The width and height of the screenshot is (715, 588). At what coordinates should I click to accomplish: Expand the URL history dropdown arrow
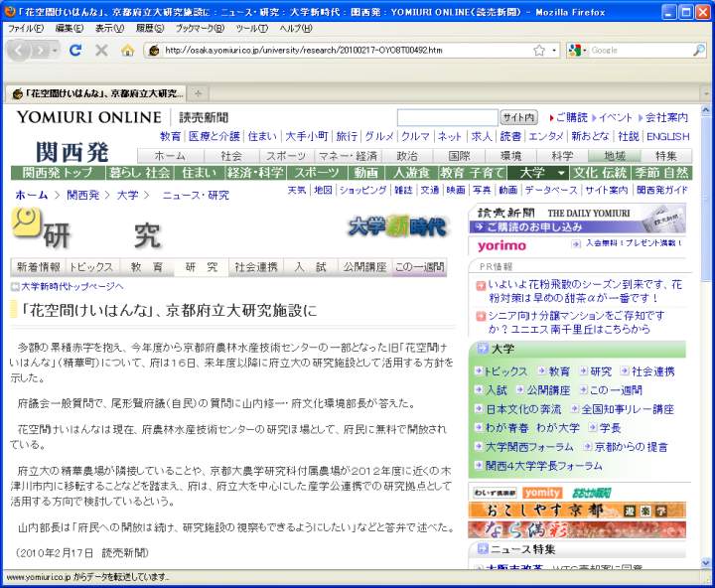coord(553,50)
